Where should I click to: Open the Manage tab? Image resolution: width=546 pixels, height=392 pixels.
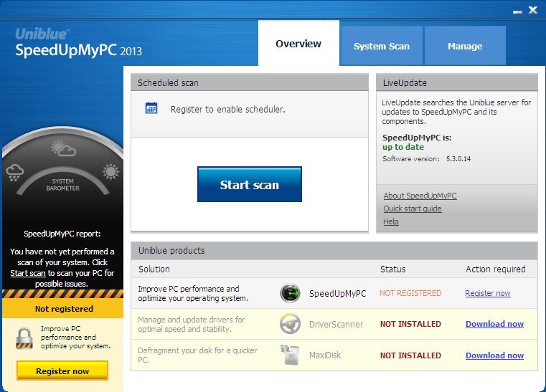click(465, 46)
